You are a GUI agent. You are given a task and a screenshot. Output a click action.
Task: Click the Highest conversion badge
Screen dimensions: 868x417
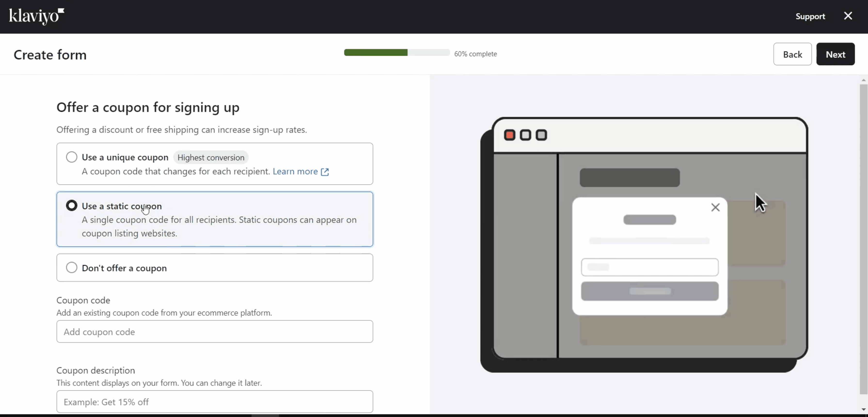[211, 157]
